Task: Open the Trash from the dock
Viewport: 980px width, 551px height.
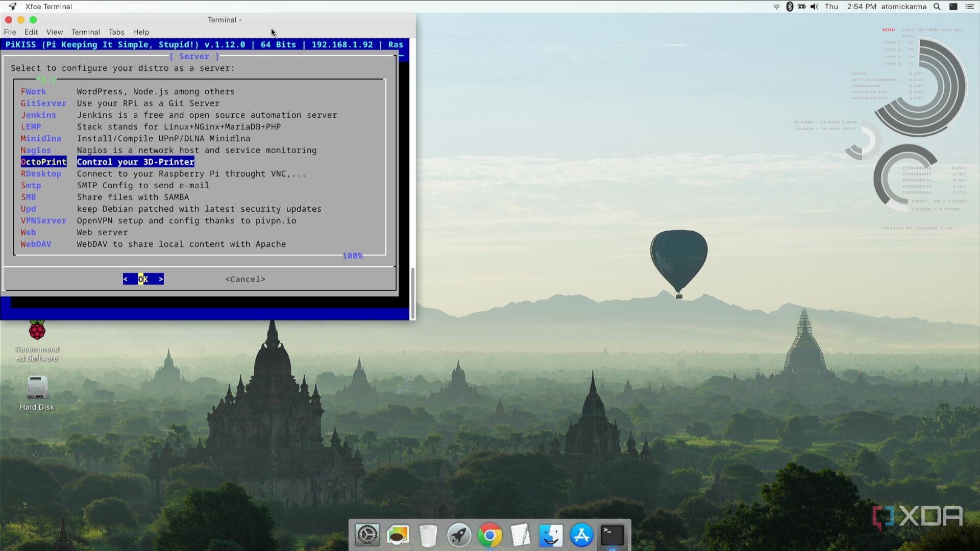Action: (x=428, y=535)
